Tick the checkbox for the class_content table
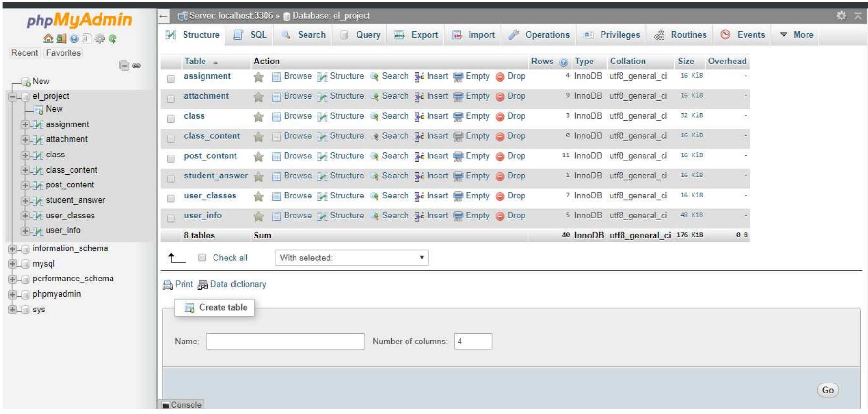868x414 pixels. pyautogui.click(x=171, y=138)
